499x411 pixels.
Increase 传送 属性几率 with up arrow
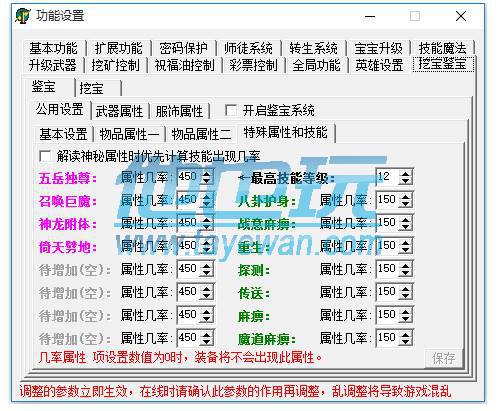[406, 288]
